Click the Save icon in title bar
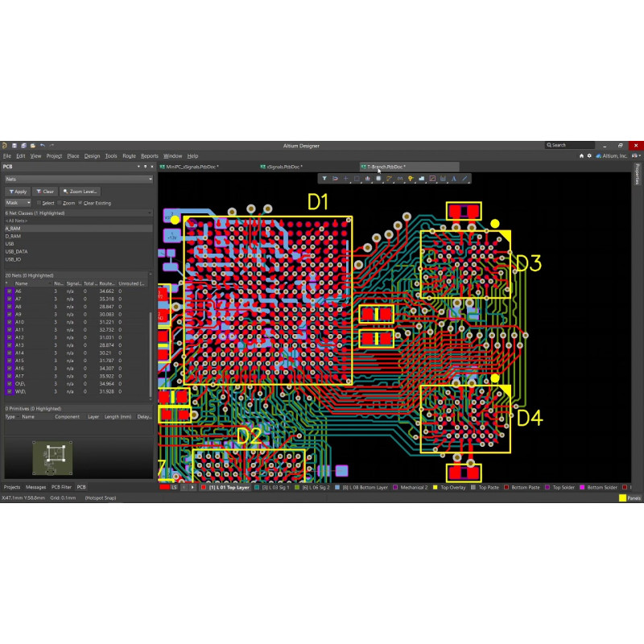 (x=14, y=146)
